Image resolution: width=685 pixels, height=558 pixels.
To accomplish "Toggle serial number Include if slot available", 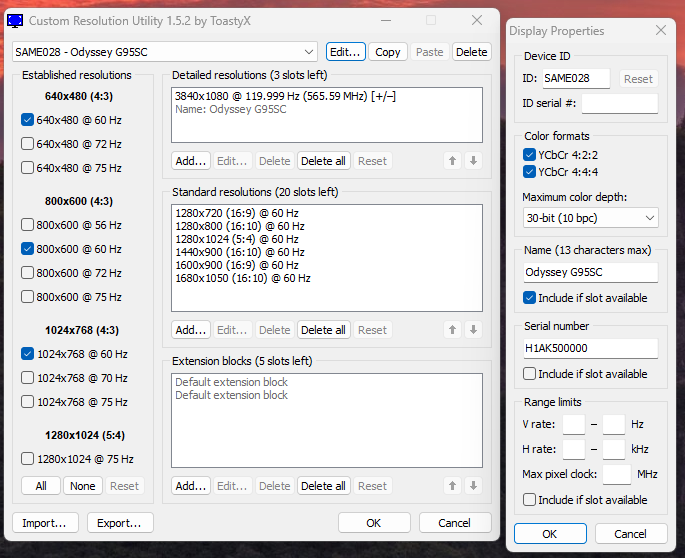I will 530,374.
